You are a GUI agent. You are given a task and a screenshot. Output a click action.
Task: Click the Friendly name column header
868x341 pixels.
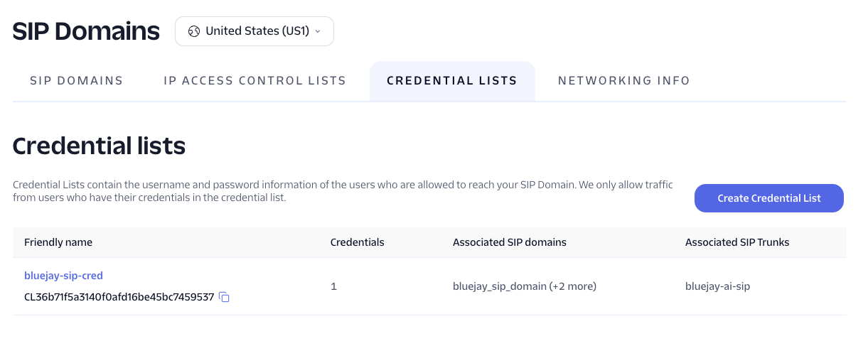pyautogui.click(x=58, y=242)
